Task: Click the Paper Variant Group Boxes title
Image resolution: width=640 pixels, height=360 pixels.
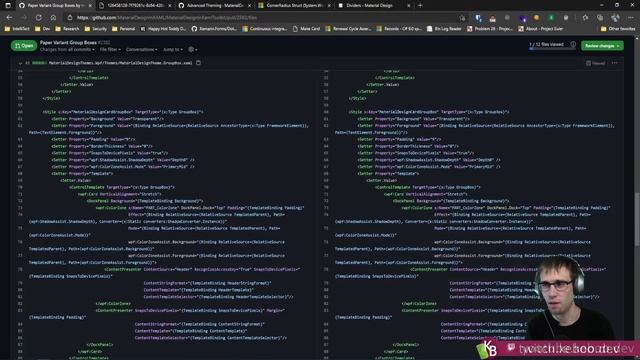Action: click(x=68, y=42)
